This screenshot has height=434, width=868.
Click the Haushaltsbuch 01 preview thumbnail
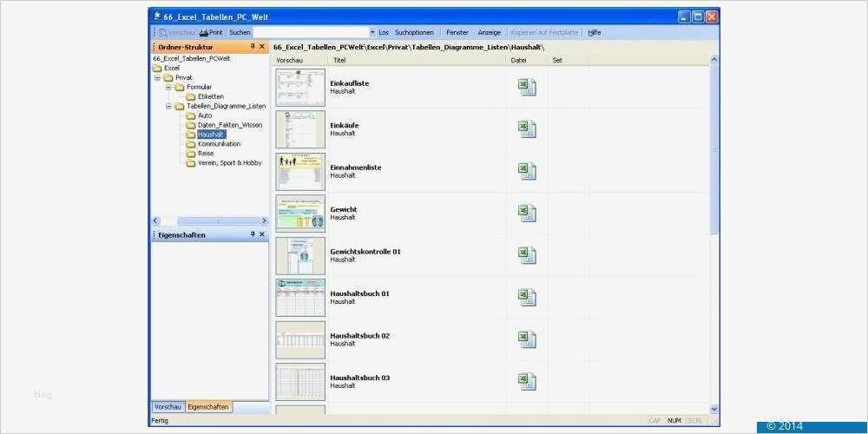[300, 298]
